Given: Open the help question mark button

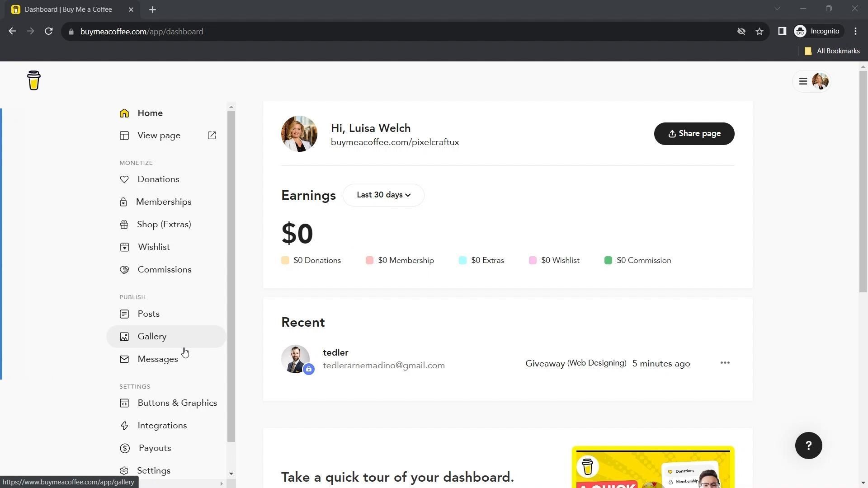Looking at the screenshot, I should [808, 446].
